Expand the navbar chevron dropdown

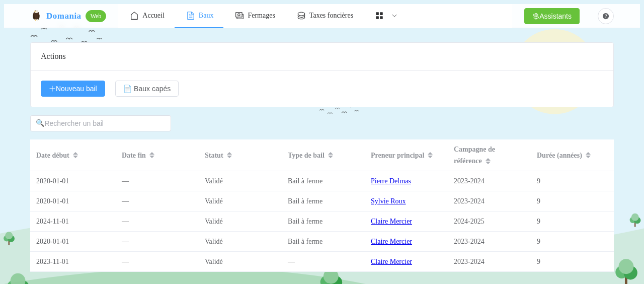(394, 16)
